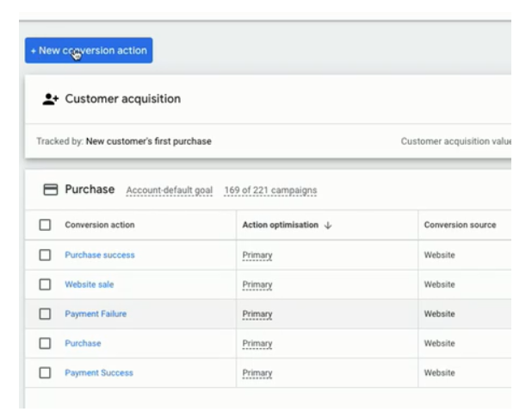This screenshot has height=418, width=532.
Task: Click the Conversion source column header
Action: (460, 225)
